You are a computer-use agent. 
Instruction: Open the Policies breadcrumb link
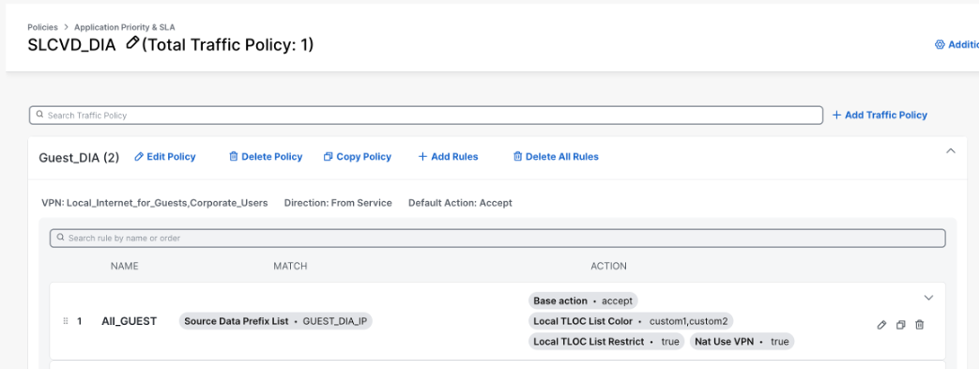pyautogui.click(x=42, y=27)
